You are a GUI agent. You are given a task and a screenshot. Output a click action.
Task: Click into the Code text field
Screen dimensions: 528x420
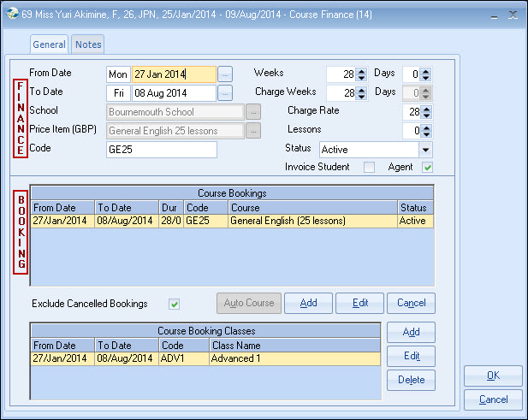pos(161,150)
